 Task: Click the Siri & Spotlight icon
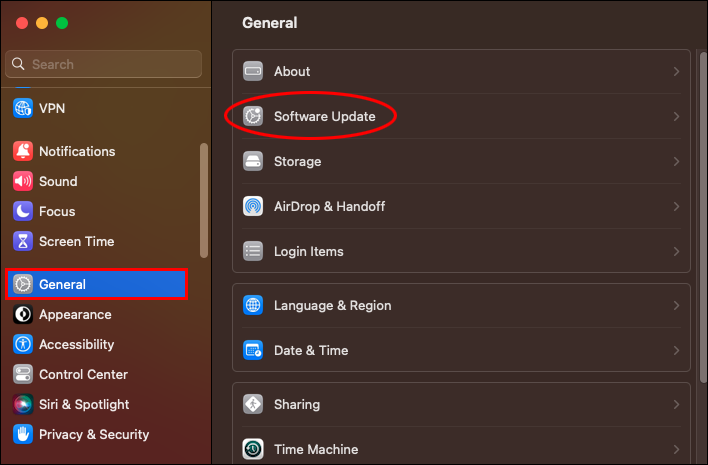(x=23, y=404)
